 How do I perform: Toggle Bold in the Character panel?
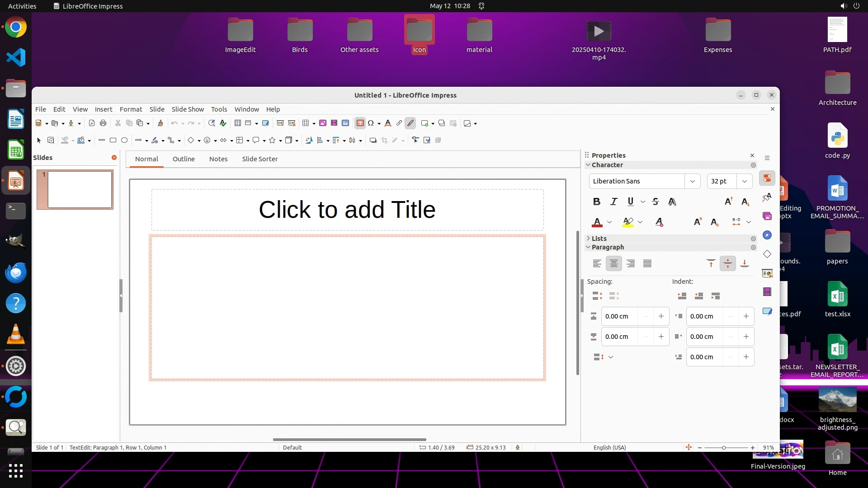coord(597,202)
